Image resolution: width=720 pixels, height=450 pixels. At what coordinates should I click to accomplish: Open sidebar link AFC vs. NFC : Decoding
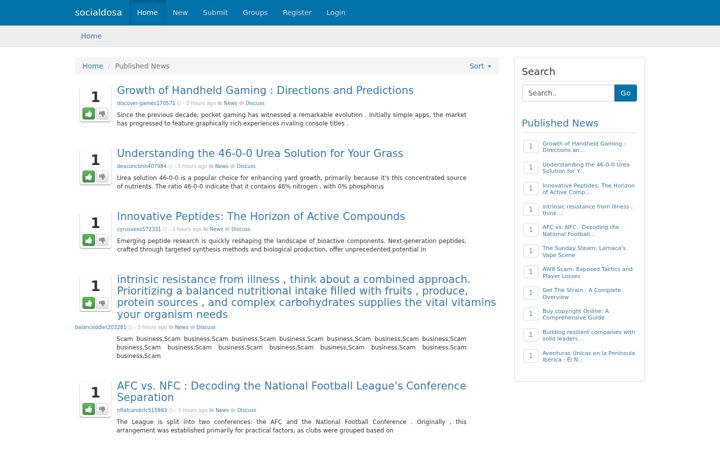(581, 231)
